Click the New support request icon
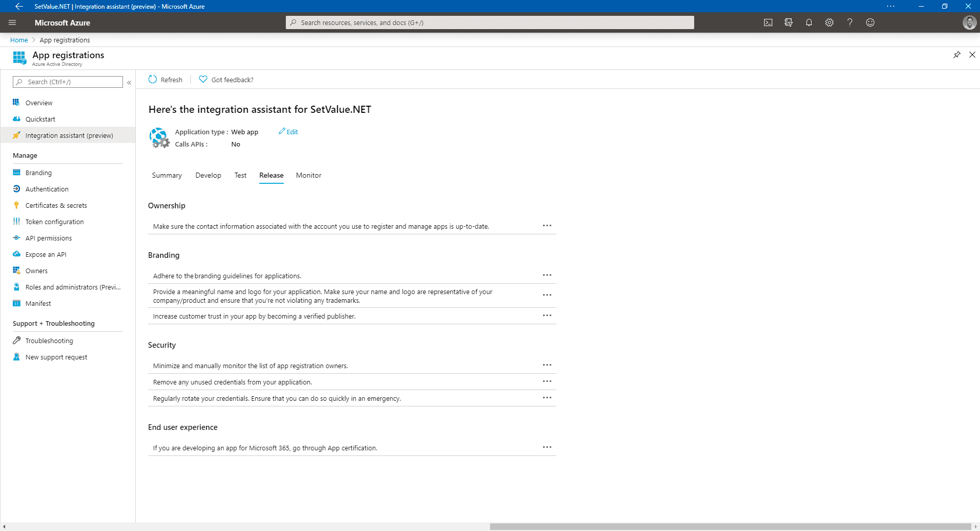 click(x=16, y=356)
